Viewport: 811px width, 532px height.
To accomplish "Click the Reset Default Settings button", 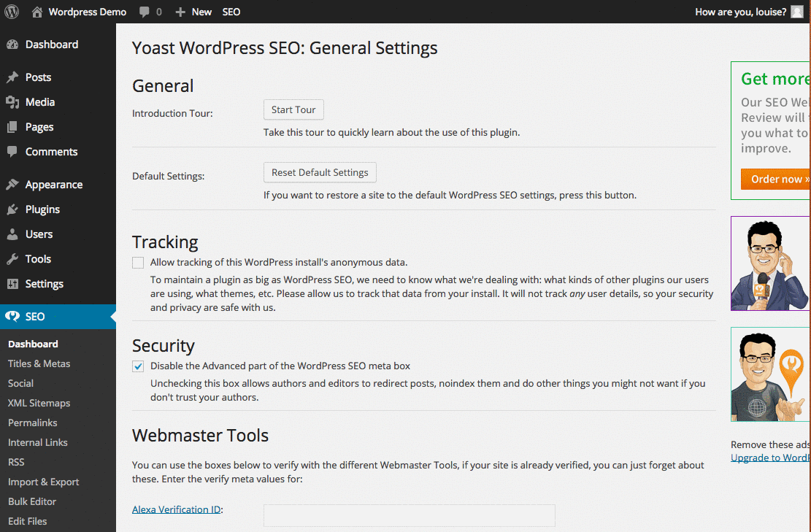I will 320,173.
